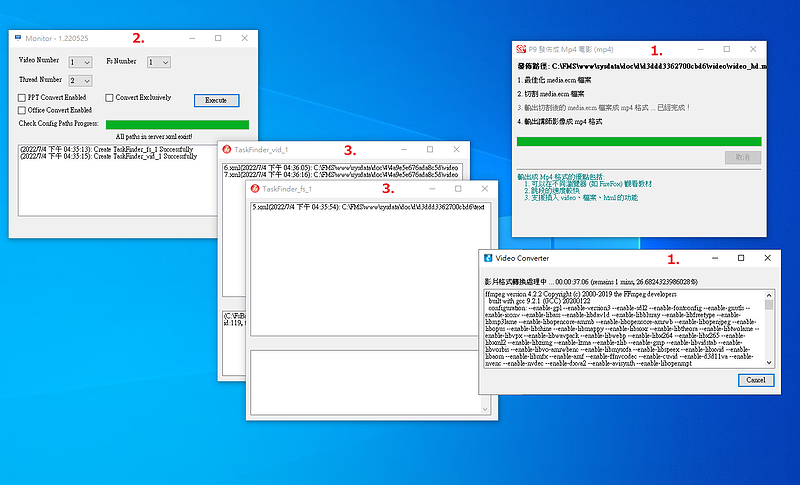The image size is (800, 485).
Task: Open the Video Number dropdown
Action: click(x=80, y=62)
